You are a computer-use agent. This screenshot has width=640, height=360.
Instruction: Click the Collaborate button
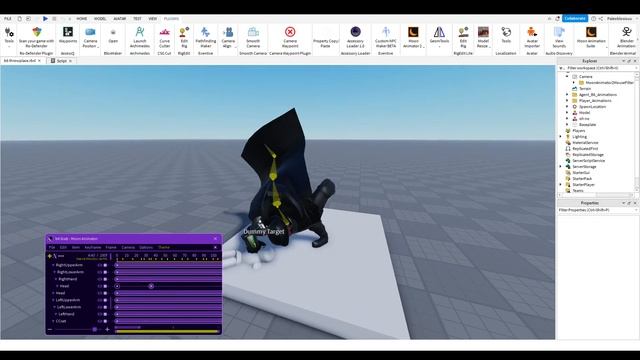[x=575, y=18]
